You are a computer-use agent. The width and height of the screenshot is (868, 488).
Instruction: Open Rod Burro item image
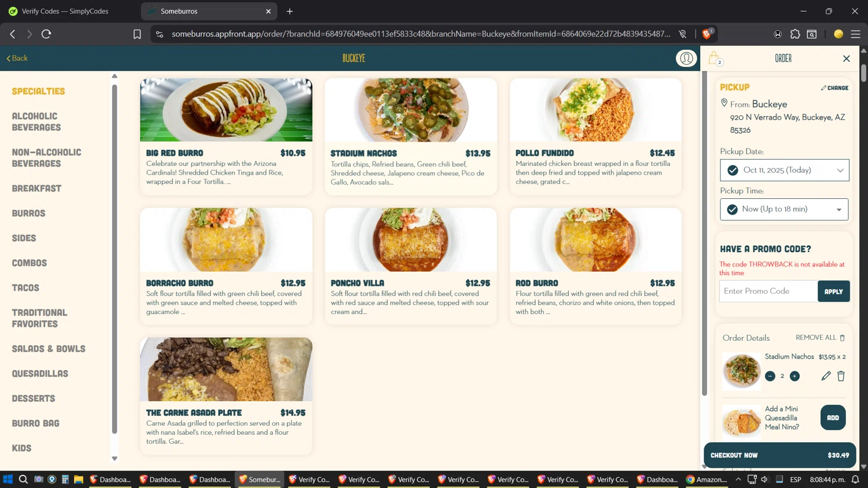click(595, 240)
